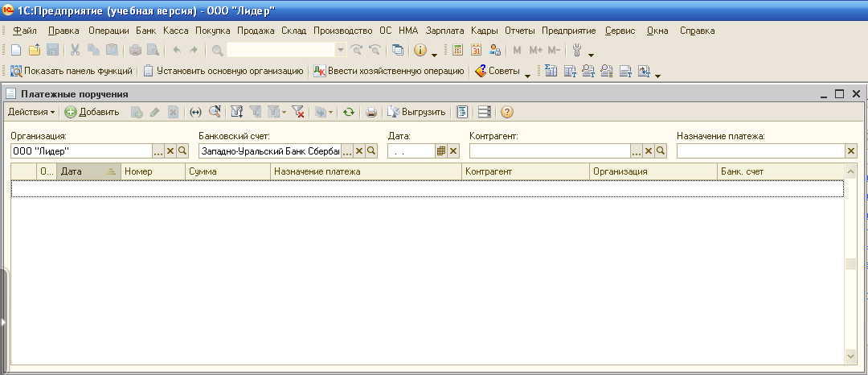Click the Save diskette icon

(52, 51)
